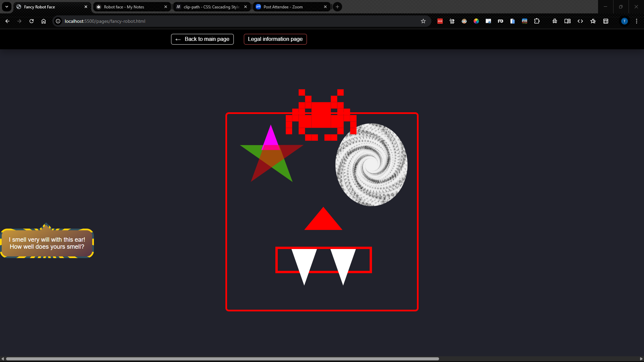Screen dimensions: 644x362
Task: Open the favorites star list icon
Action: (593, 21)
